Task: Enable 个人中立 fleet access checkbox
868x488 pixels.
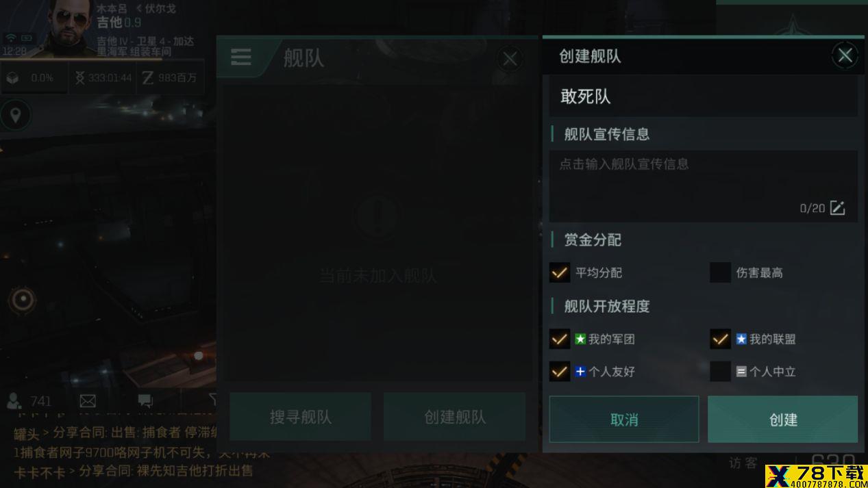Action: click(720, 372)
